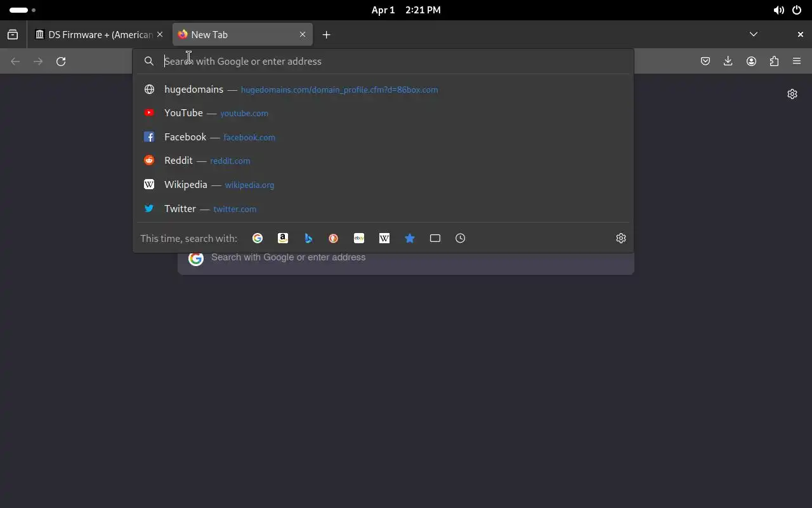Open the Downloads panel
The height and width of the screenshot is (508, 812).
click(x=728, y=62)
